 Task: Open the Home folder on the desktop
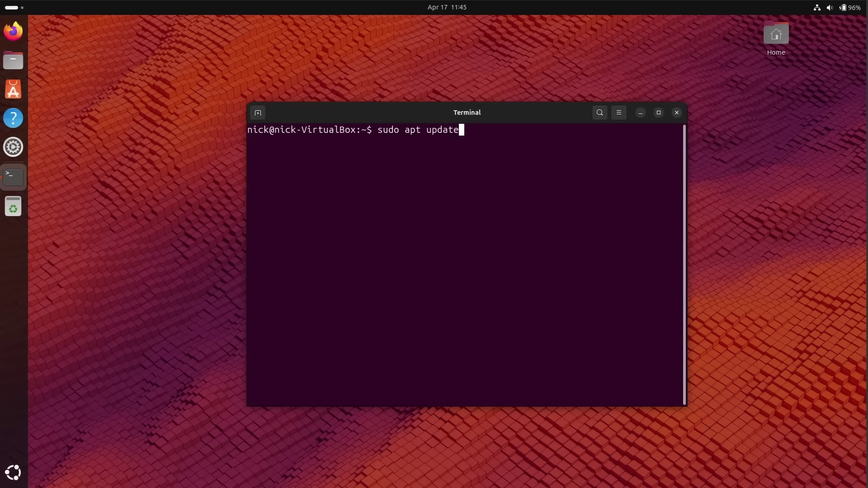(x=776, y=33)
